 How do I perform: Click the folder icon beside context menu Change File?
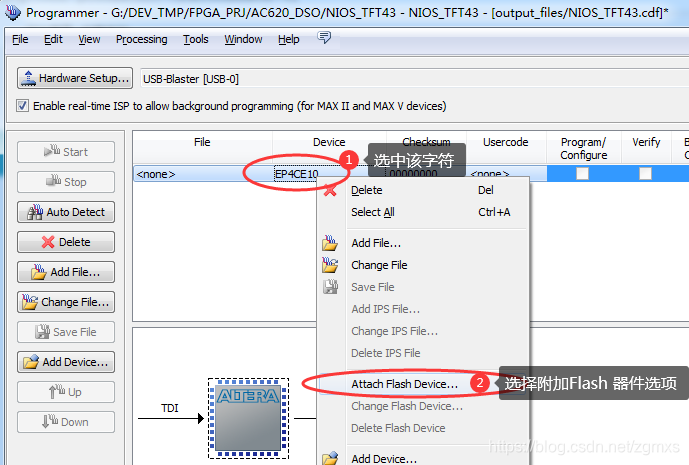click(x=330, y=265)
